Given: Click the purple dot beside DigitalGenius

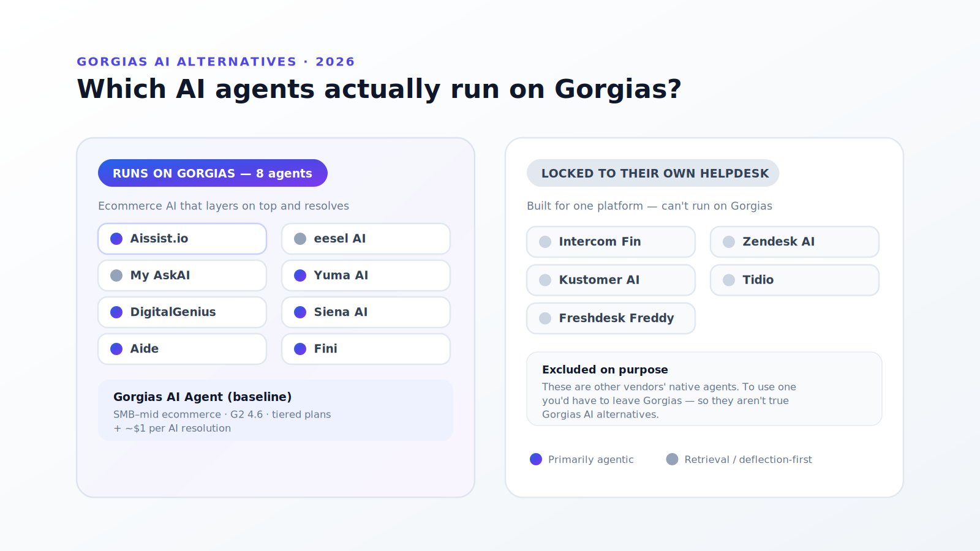Looking at the screenshot, I should click(116, 312).
